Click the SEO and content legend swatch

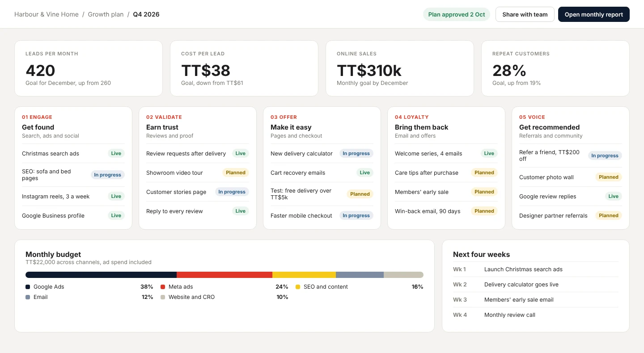pos(298,287)
